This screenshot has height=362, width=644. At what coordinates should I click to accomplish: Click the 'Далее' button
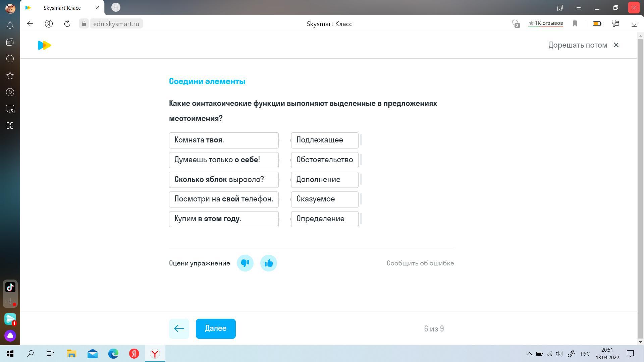pos(216,328)
